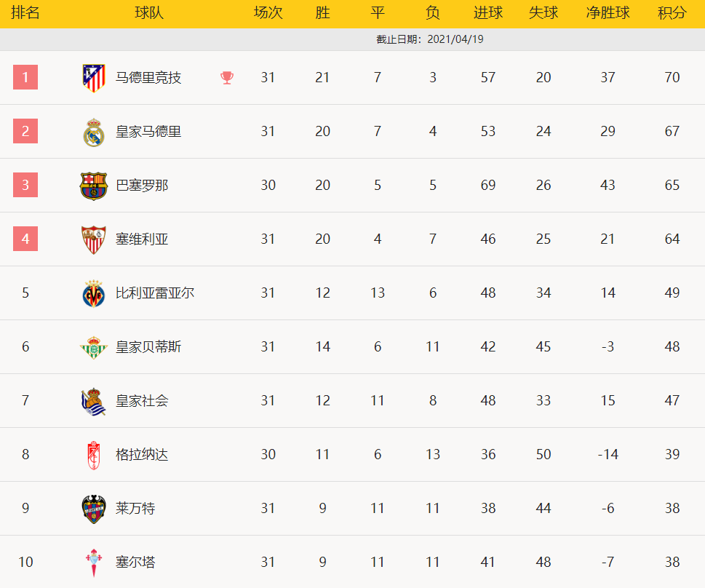This screenshot has height=588, width=705.
Task: Click the 排名 column header
Action: [25, 14]
